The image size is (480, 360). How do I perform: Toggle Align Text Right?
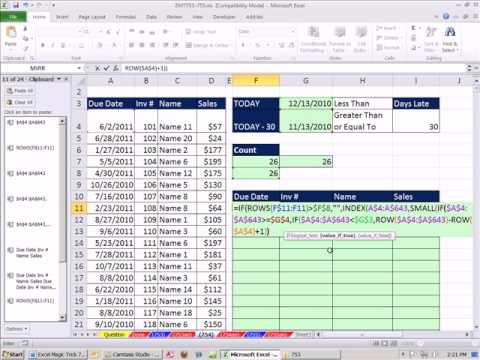point(152,45)
